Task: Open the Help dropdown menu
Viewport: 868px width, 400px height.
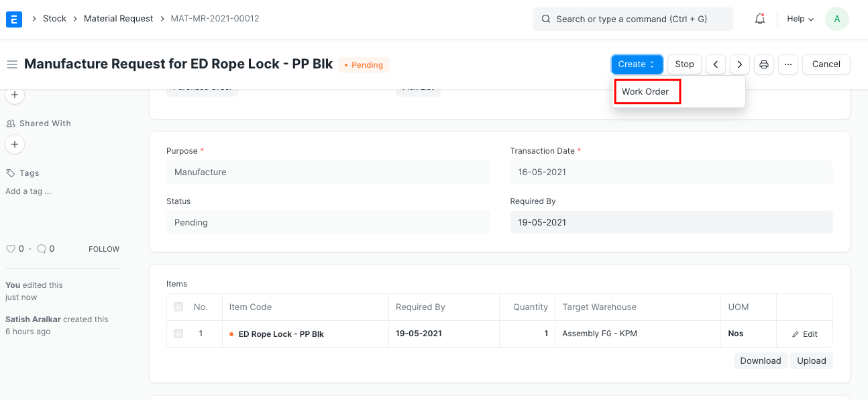Action: (x=800, y=19)
